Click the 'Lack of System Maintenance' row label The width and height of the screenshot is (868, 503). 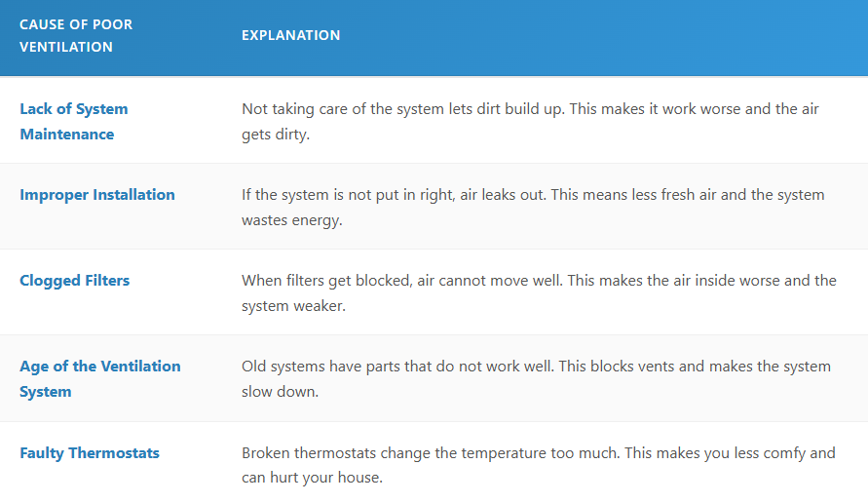click(x=74, y=121)
